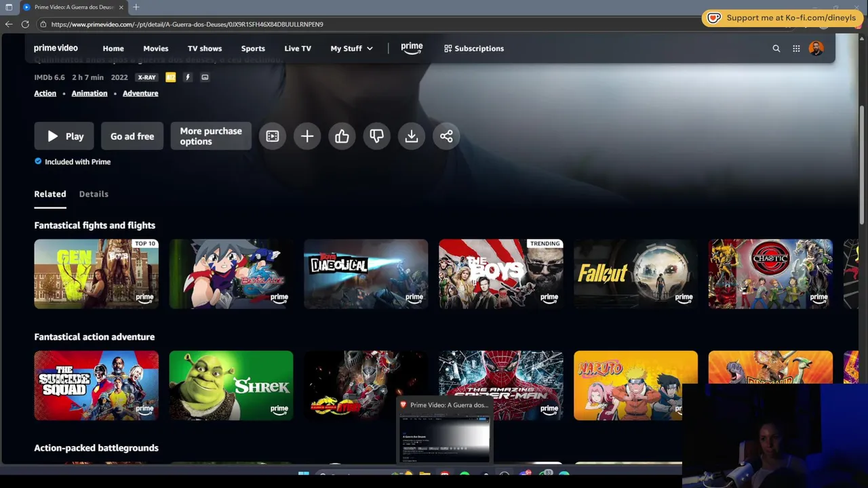Reload the page with refresh icon
This screenshot has width=868, height=488.
[x=25, y=24]
